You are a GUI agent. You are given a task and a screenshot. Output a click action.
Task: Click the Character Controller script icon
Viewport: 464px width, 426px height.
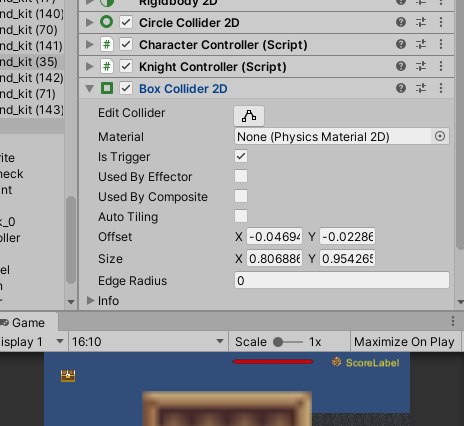click(107, 44)
